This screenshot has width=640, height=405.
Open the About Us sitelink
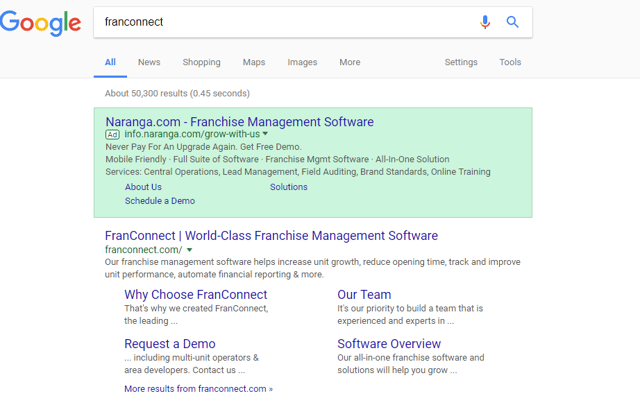click(x=143, y=187)
